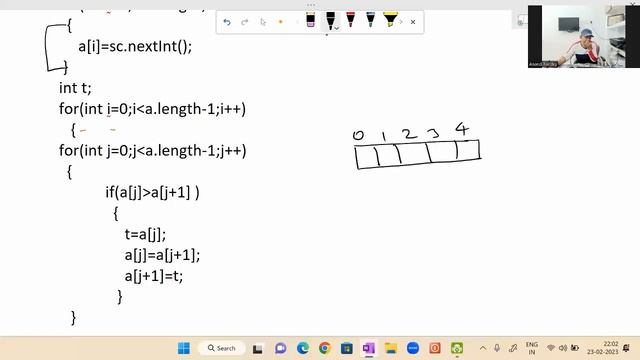
Task: Open the Teams Chat taskbar icon
Action: pyautogui.click(x=280, y=348)
